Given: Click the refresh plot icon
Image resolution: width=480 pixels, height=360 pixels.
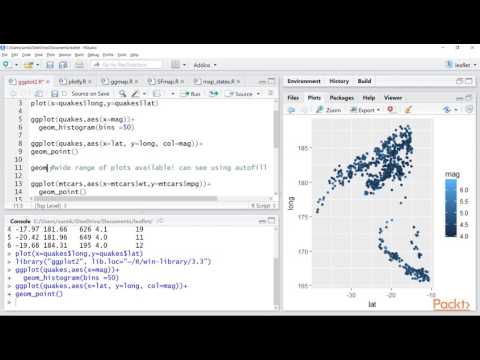Looking at the screenshot, I should [x=469, y=109].
